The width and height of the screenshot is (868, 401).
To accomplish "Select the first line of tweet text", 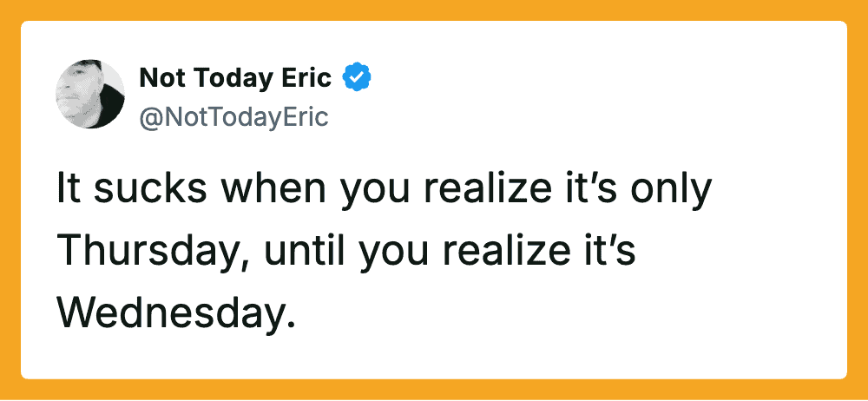I will 383,191.
